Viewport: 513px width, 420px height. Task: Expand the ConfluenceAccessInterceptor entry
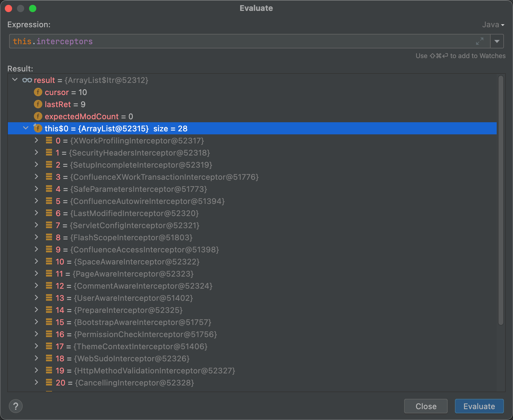pos(36,249)
